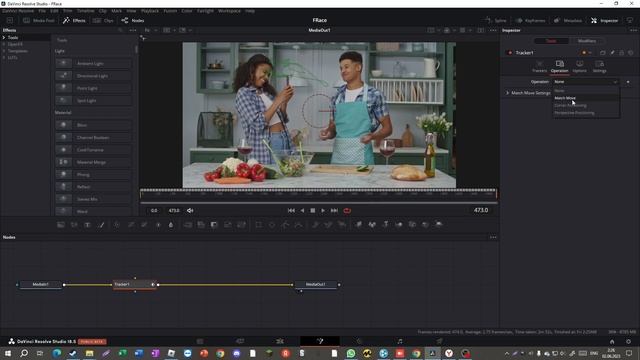Jump to first frame
The width and height of the screenshot is (640, 360).
(x=291, y=211)
